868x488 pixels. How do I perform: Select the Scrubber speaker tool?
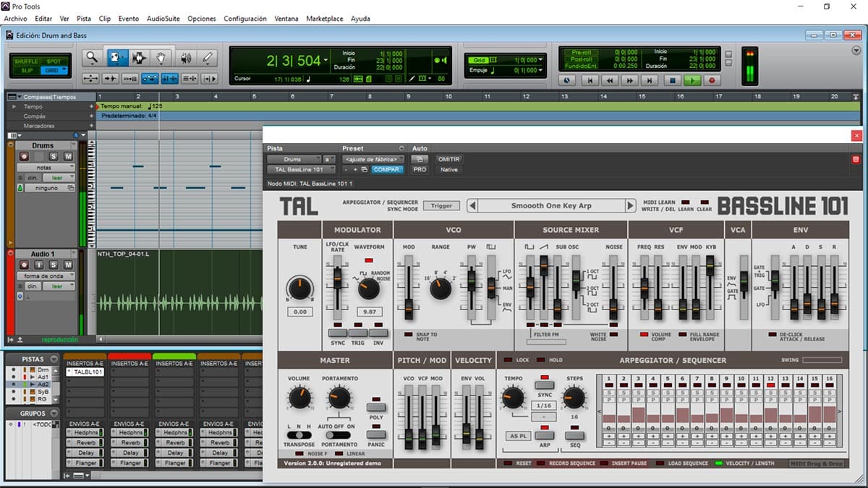click(x=186, y=58)
